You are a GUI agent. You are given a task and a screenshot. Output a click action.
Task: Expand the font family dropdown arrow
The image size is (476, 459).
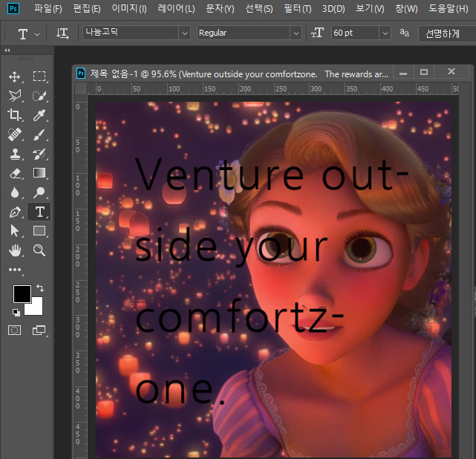coord(185,33)
